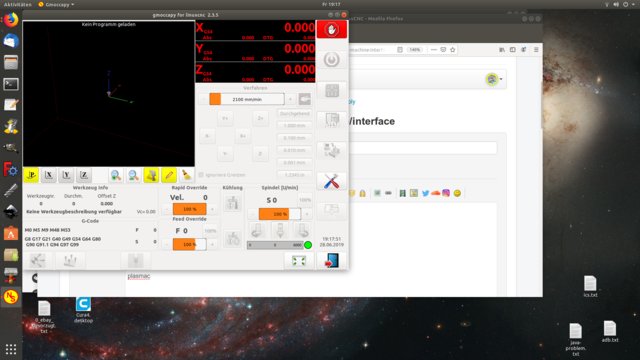The image size is (640, 360).
Task: Start the spindle forward
Action: click(303, 231)
